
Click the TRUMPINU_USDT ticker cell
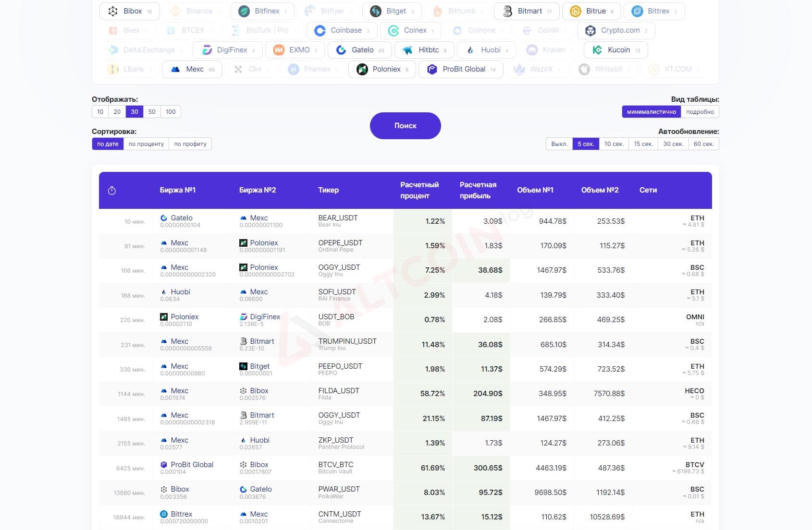pyautogui.click(x=352, y=345)
